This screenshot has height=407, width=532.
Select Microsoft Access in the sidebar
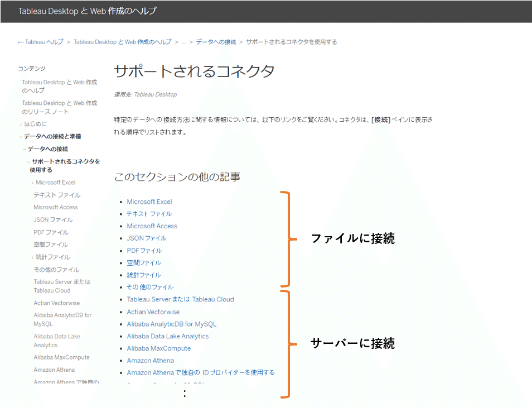pyautogui.click(x=56, y=207)
